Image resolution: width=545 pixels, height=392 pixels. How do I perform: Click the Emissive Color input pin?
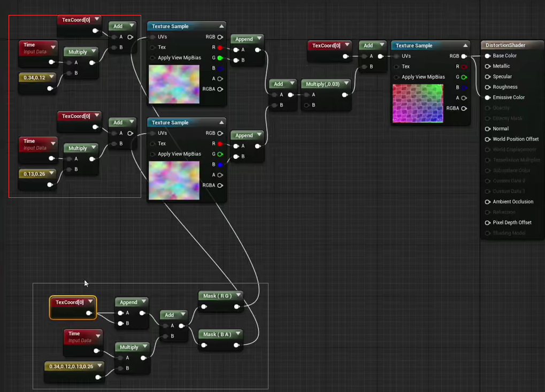(x=488, y=98)
